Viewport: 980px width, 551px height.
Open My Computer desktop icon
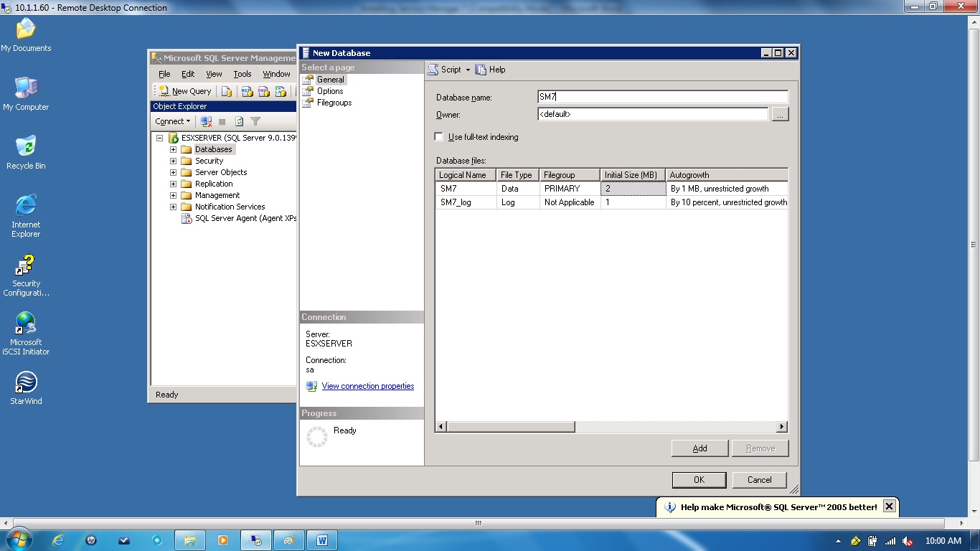26,93
